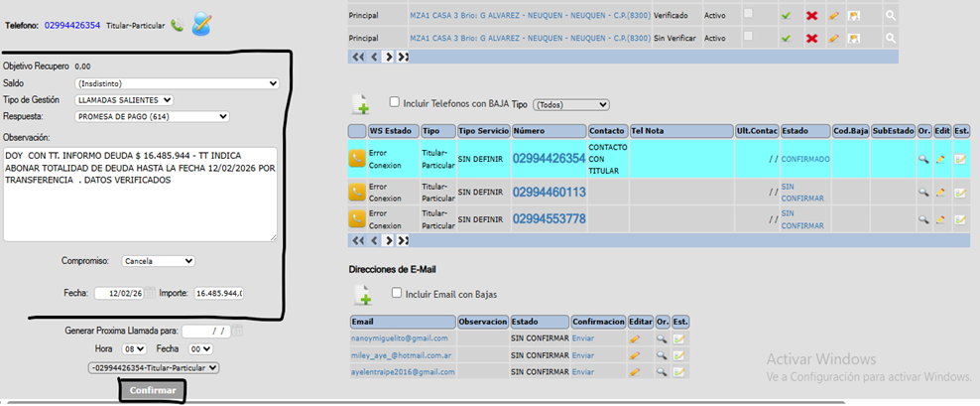This screenshot has height=406, width=980.
Task: Tick checkbox on the Verificado address row
Action: click(748, 14)
